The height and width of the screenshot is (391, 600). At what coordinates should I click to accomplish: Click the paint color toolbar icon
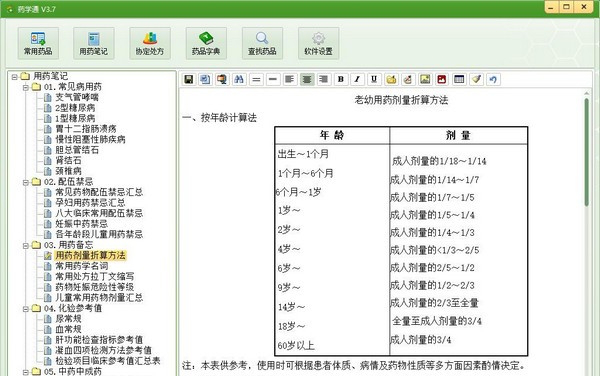click(x=408, y=79)
